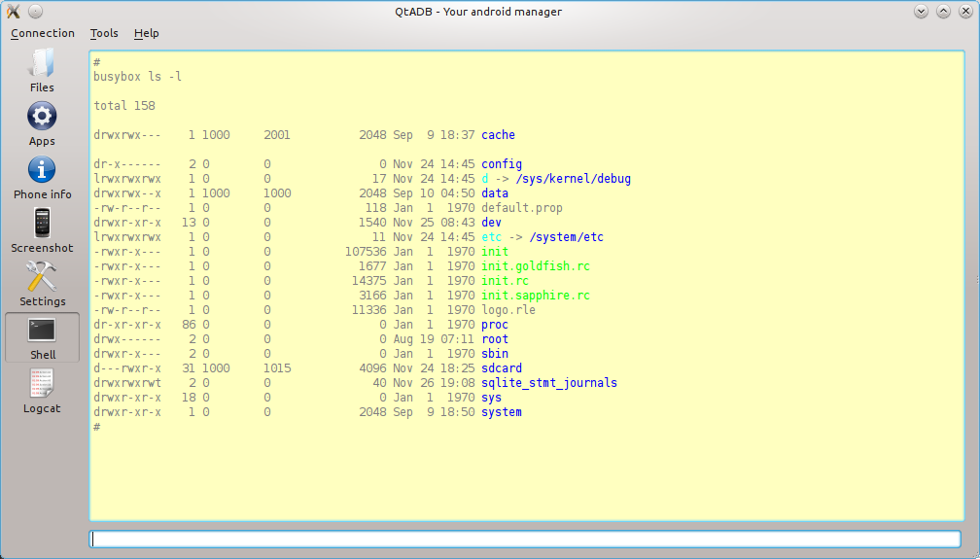Click the '/sys/kernel/debug' link target
The image size is (980, 559).
tap(574, 179)
